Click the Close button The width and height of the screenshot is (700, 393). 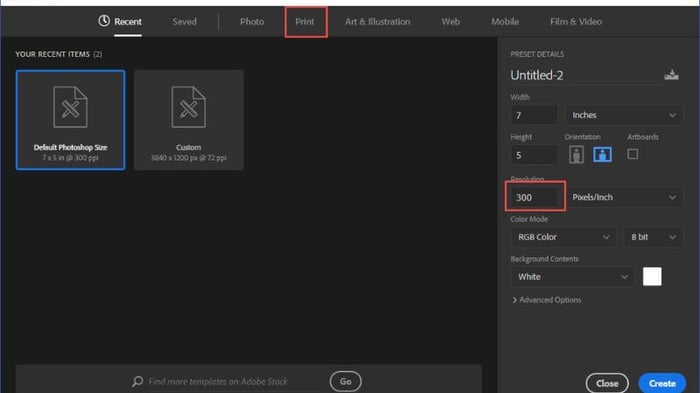[x=607, y=383]
